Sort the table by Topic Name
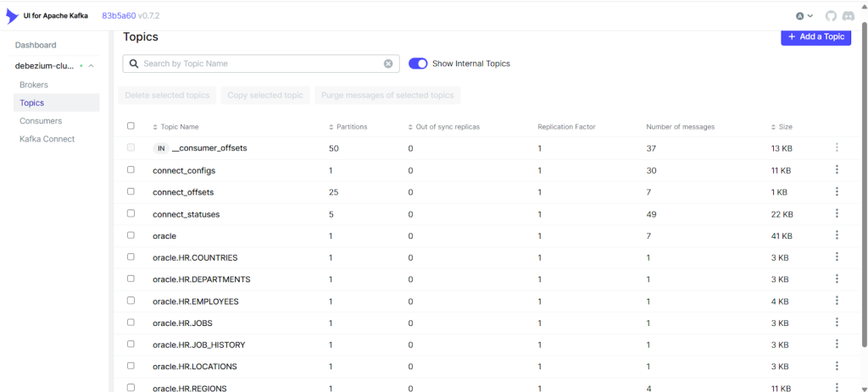 179,127
